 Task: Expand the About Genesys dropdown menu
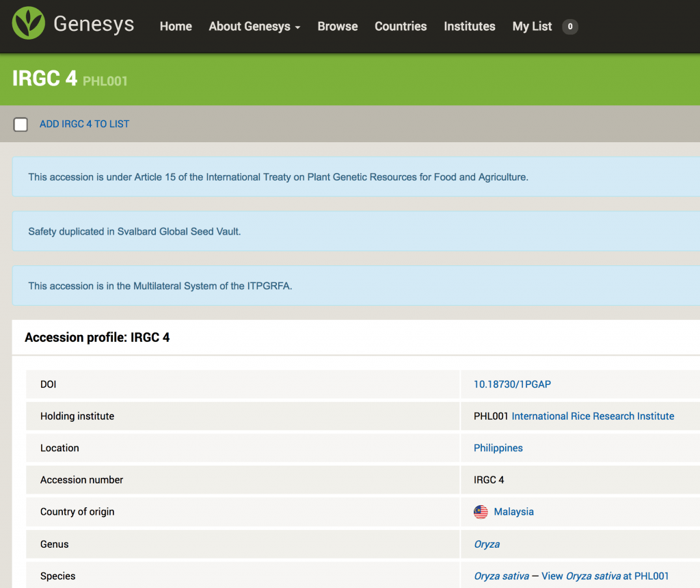point(254,27)
